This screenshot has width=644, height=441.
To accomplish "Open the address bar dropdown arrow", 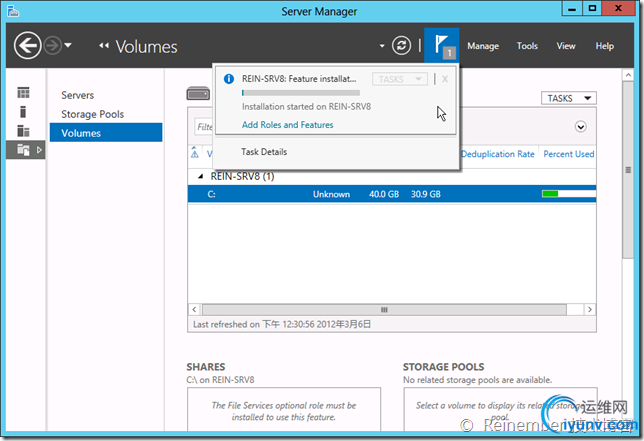I will [382, 46].
